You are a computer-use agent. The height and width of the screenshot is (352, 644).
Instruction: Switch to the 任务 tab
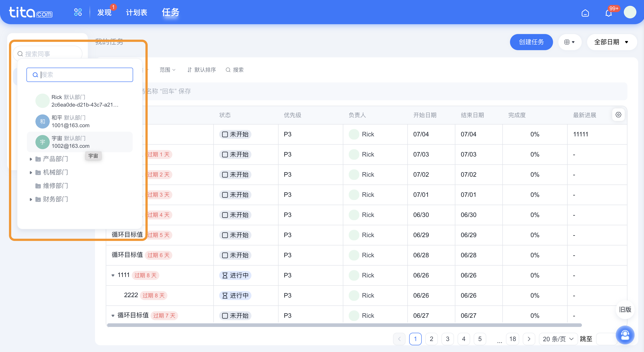pyautogui.click(x=171, y=12)
